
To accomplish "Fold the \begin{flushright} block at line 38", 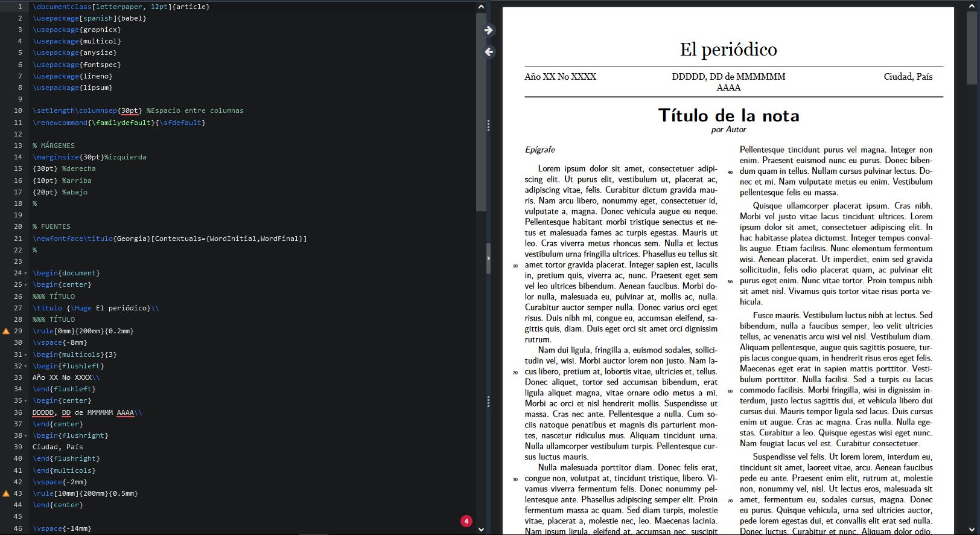I will tap(26, 435).
